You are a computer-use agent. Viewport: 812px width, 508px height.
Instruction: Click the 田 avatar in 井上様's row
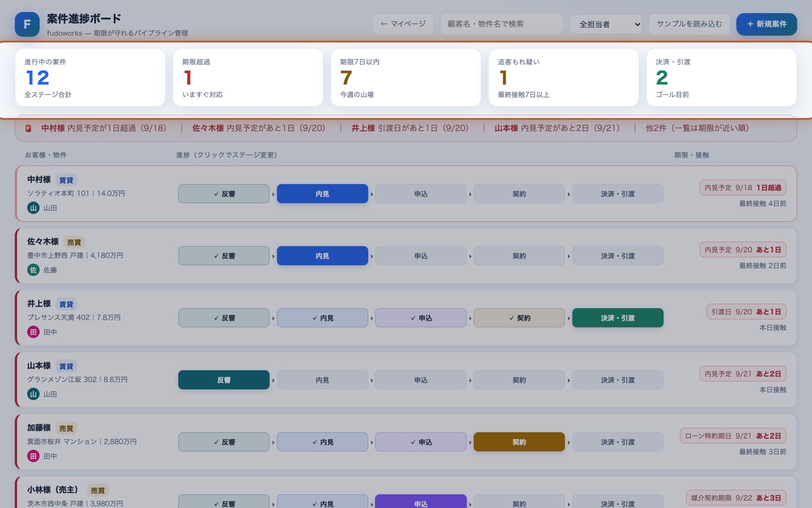click(33, 332)
